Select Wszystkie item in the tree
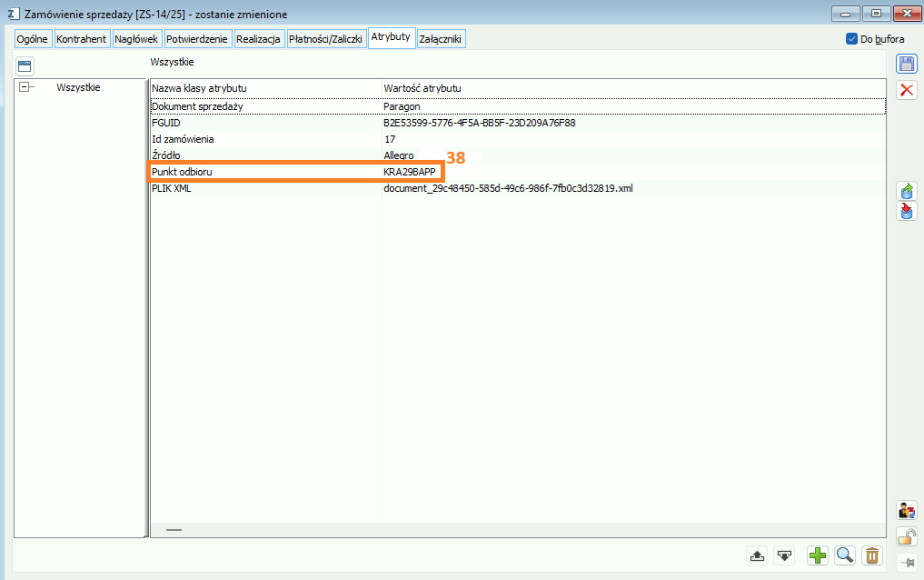This screenshot has width=924, height=580. (78, 87)
